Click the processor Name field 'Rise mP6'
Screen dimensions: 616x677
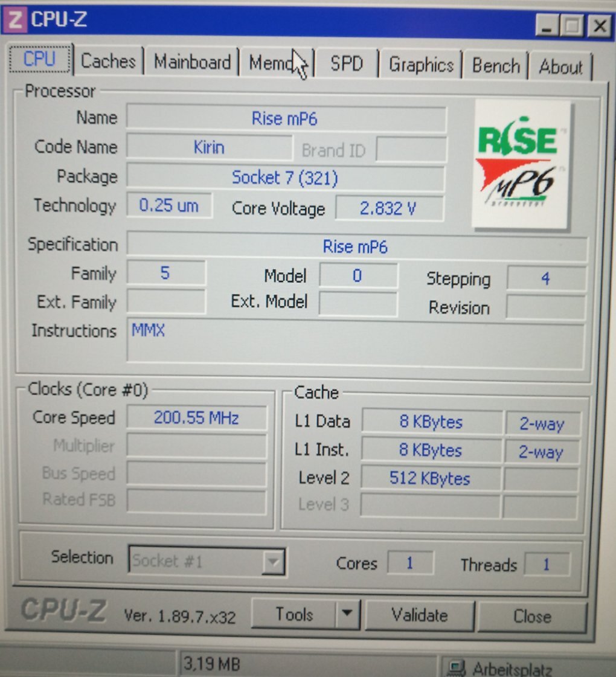point(286,119)
